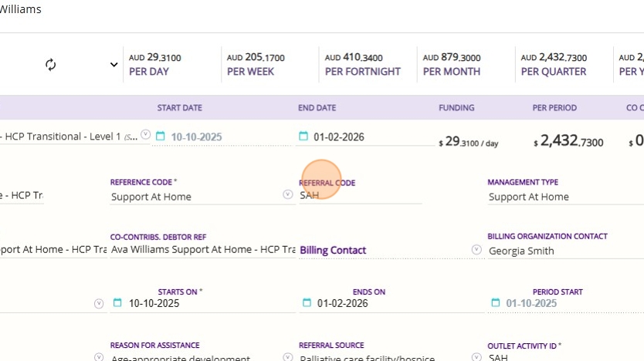Open the Billing Contact dropdown arrow

tap(476, 250)
